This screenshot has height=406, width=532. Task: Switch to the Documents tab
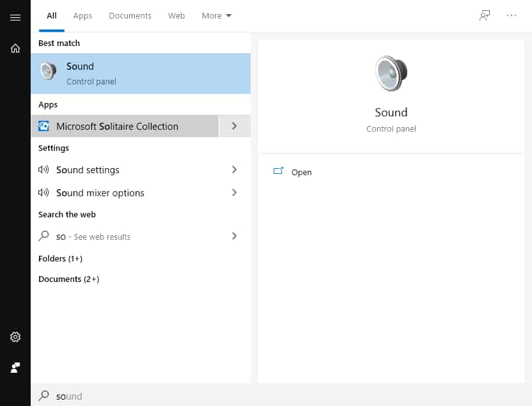click(x=130, y=15)
